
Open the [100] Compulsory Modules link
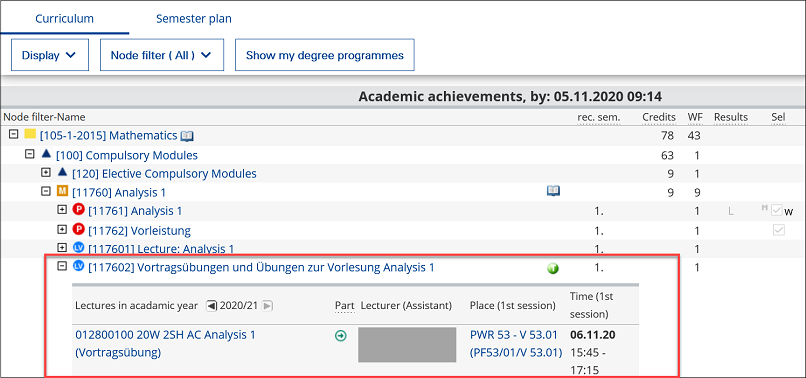coord(126,155)
